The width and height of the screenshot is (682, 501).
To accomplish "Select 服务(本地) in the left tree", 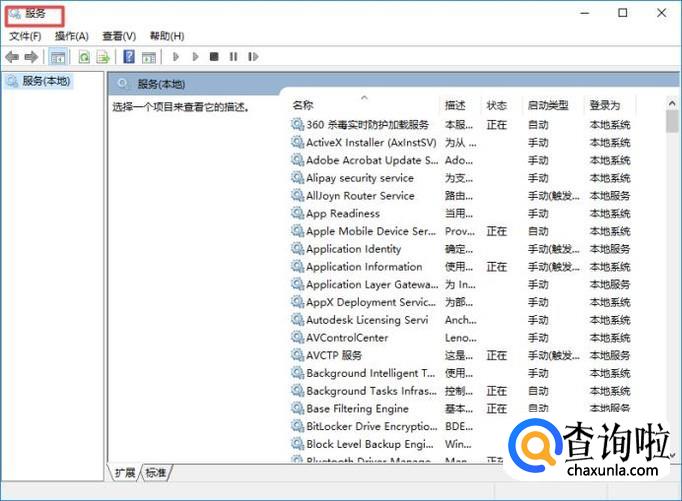I will pyautogui.click(x=46, y=81).
